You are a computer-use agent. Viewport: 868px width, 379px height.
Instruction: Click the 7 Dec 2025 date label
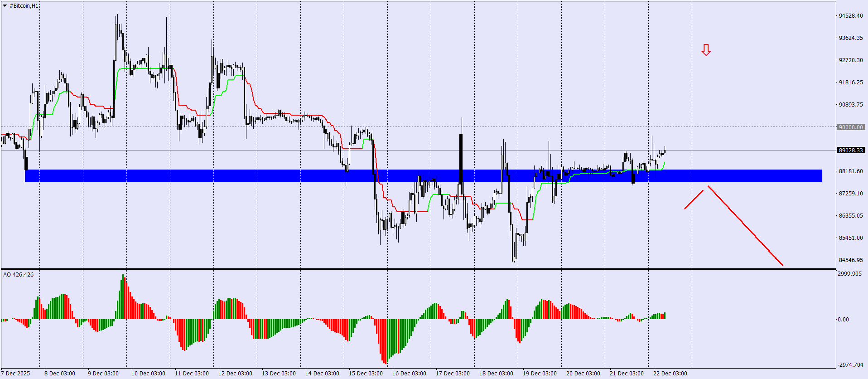[x=15, y=374]
